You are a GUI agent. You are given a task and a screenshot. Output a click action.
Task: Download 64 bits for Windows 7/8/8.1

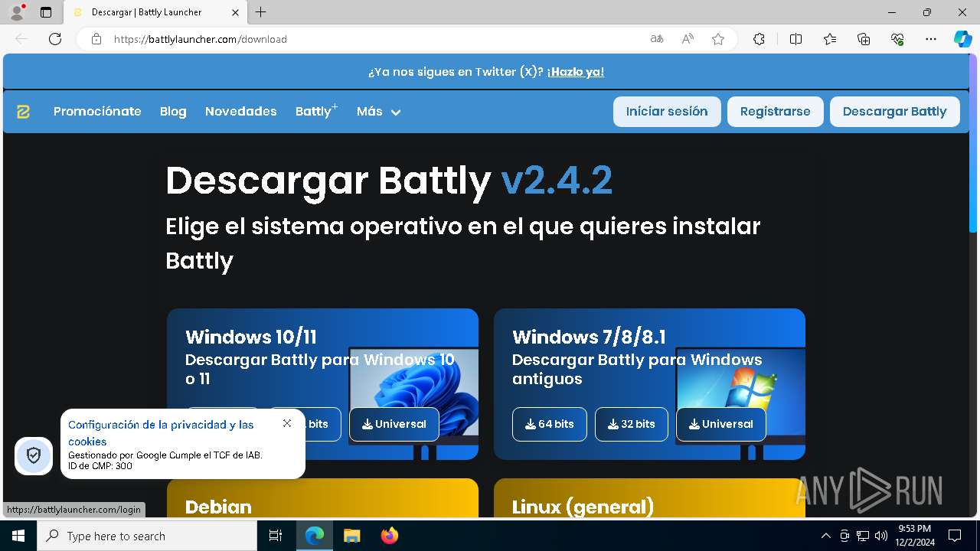click(x=550, y=424)
